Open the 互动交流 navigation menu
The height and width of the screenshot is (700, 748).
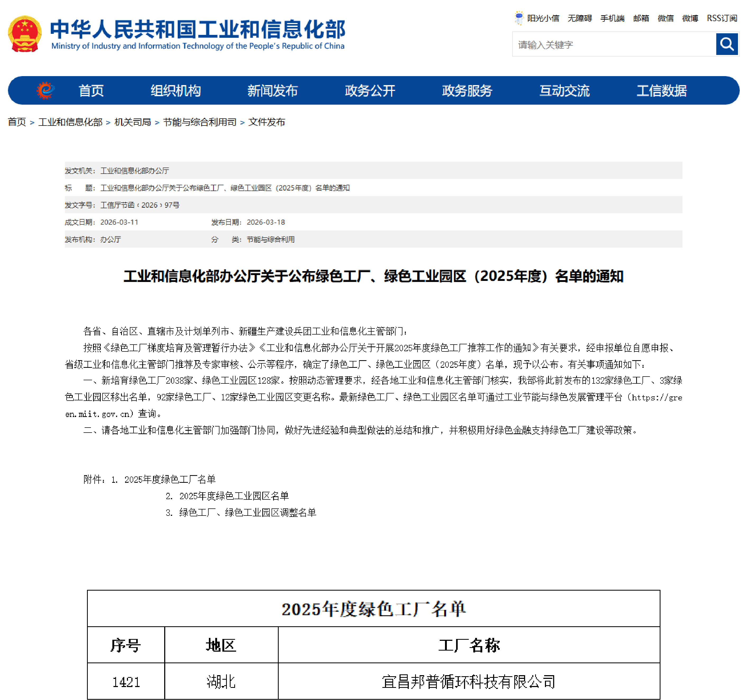tap(565, 91)
